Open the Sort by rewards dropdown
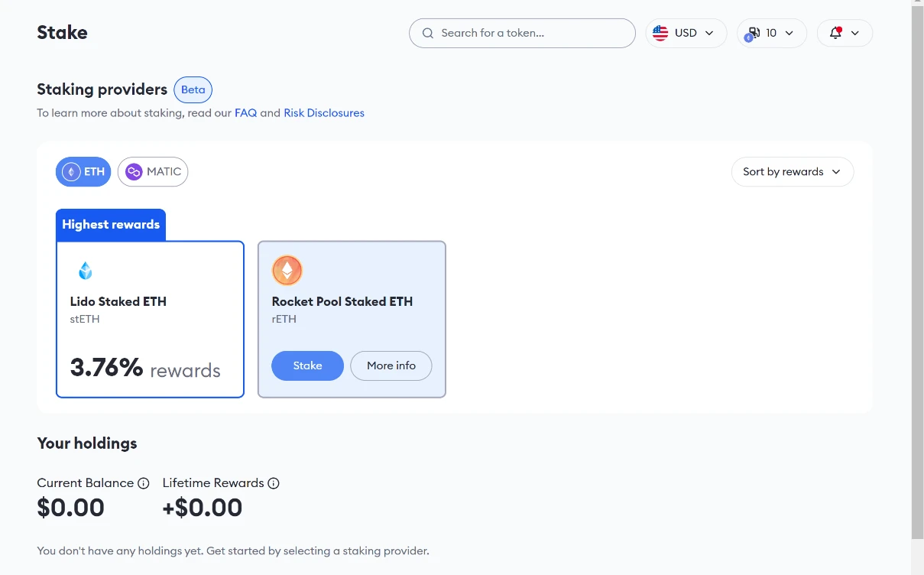 point(792,172)
